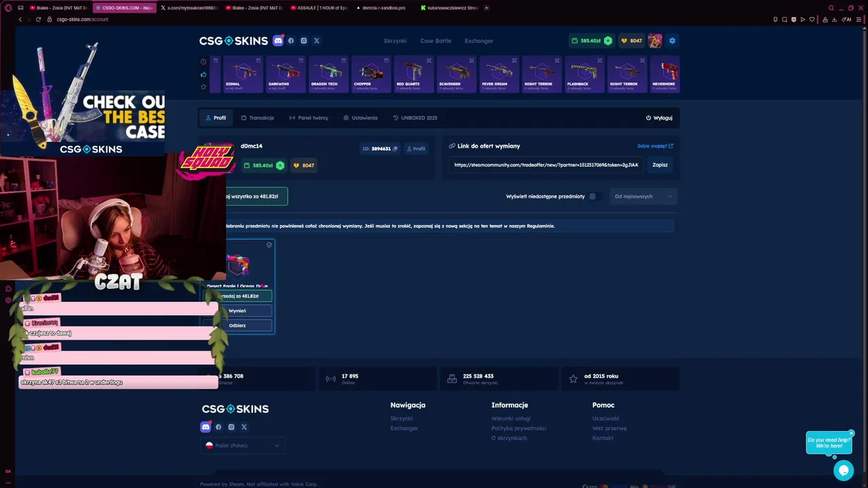
Task: Close the 'Do you need help?' popup
Action: pyautogui.click(x=851, y=433)
